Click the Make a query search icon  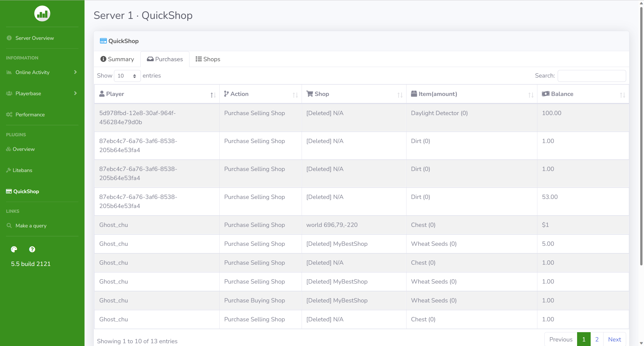point(9,226)
